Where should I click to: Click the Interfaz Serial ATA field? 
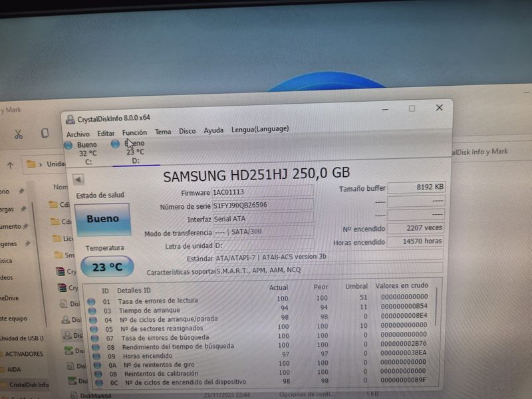263,219
